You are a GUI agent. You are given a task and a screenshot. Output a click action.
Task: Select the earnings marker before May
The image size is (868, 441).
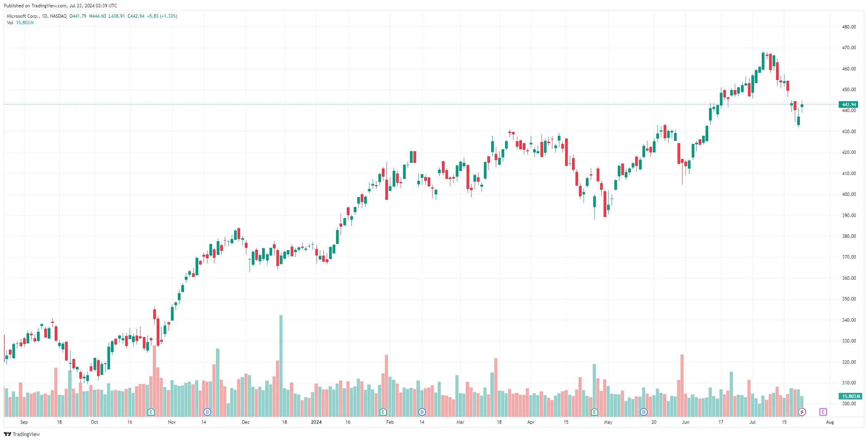594,412
